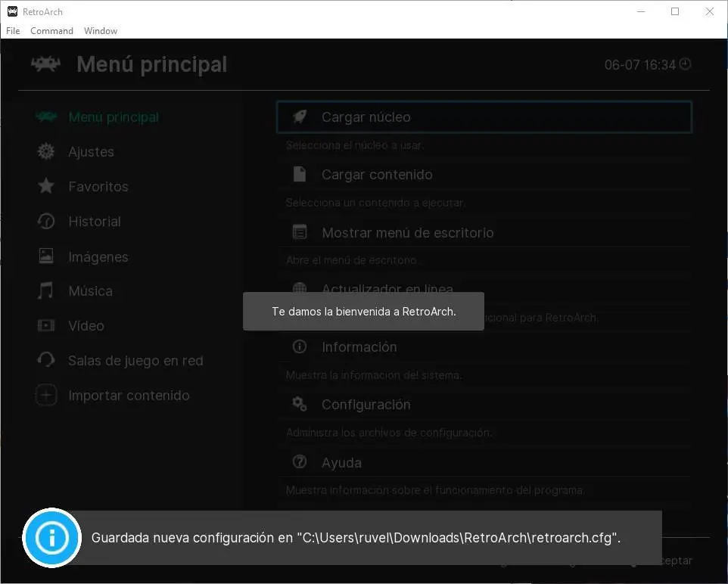Screen dimensions: 728x584
Task: Click the Mostrar menú de escritorio list icon
Action: (x=300, y=231)
